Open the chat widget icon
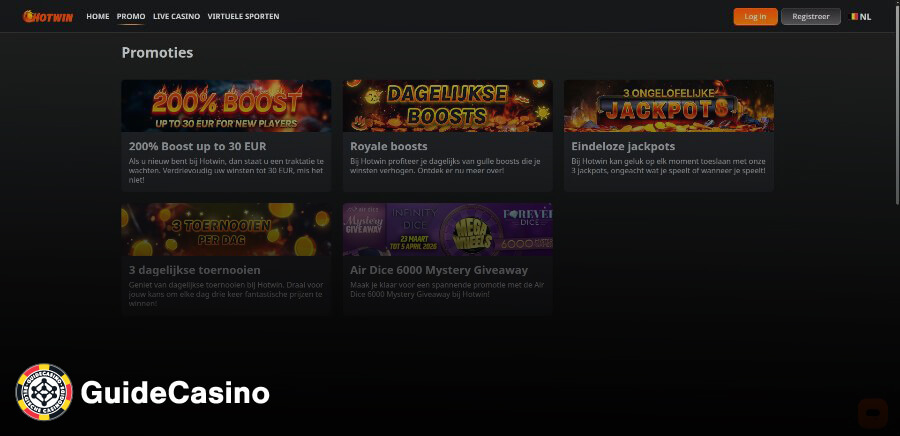Screen dimensions: 900x436 click(x=872, y=413)
